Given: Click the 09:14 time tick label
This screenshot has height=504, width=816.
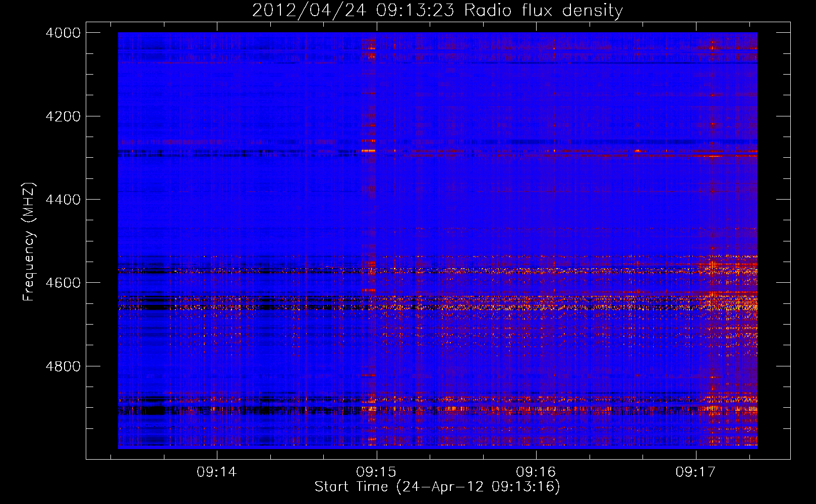Looking at the screenshot, I should (x=217, y=472).
